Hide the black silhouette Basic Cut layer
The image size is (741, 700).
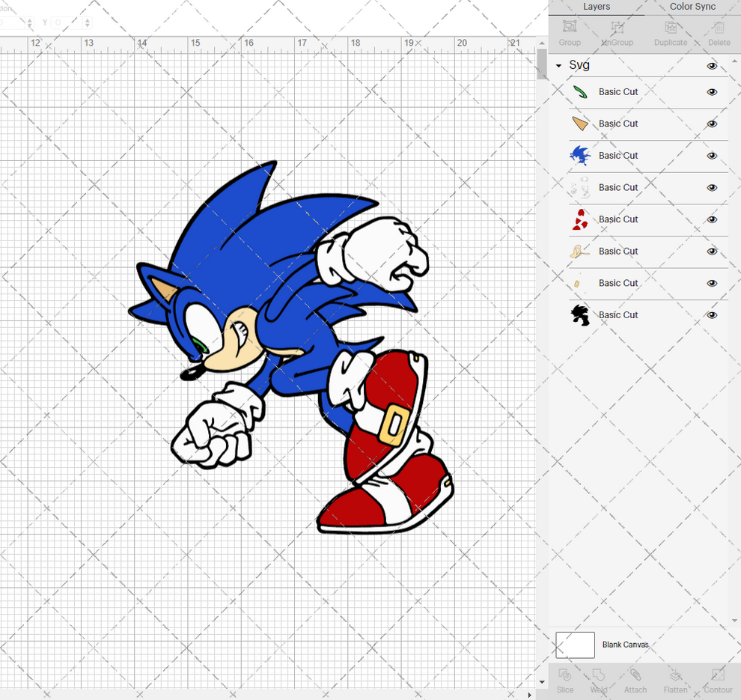click(x=712, y=315)
